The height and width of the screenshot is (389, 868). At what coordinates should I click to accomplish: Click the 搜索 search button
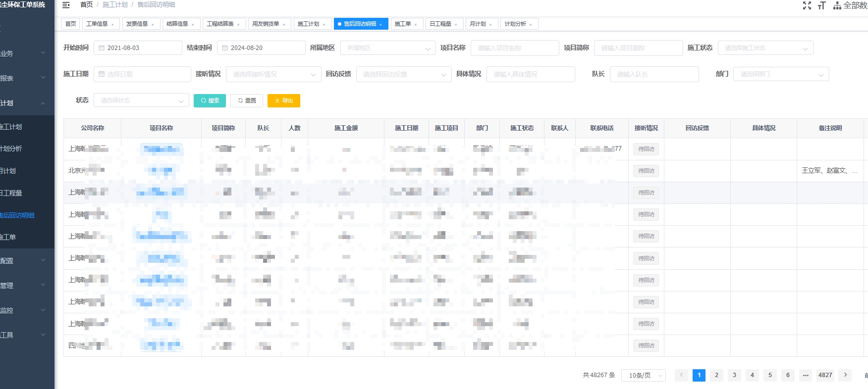210,100
